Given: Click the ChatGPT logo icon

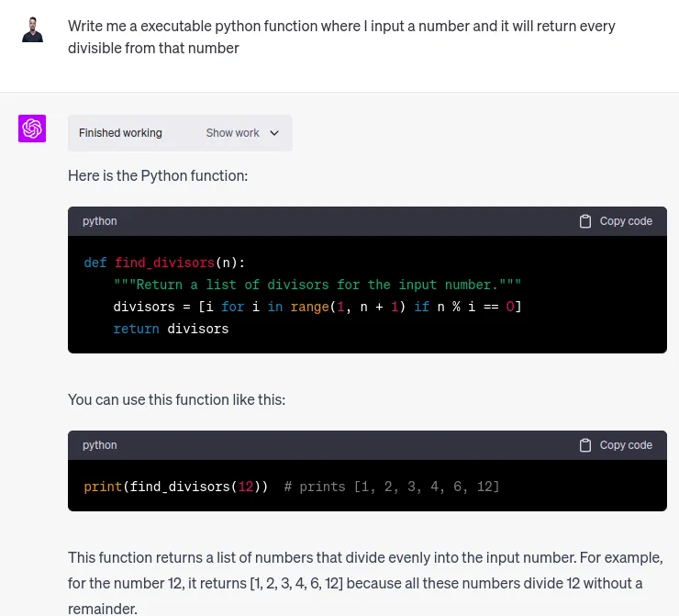Looking at the screenshot, I should 32,129.
